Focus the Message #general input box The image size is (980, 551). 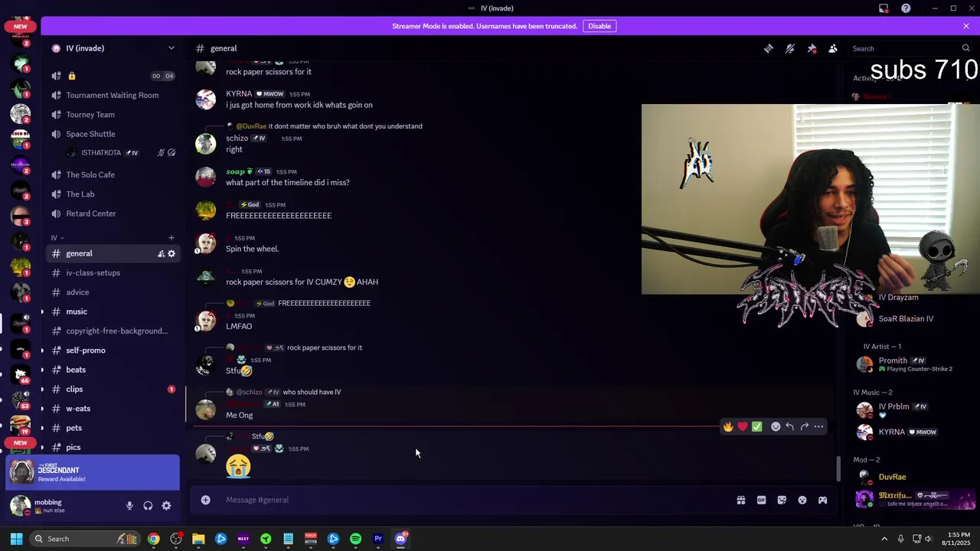pos(475,500)
